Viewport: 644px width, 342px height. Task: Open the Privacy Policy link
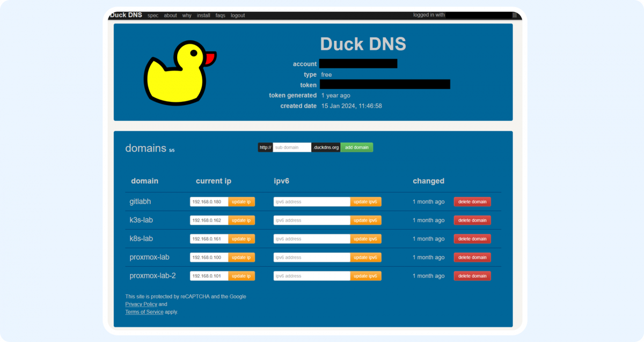click(x=141, y=304)
